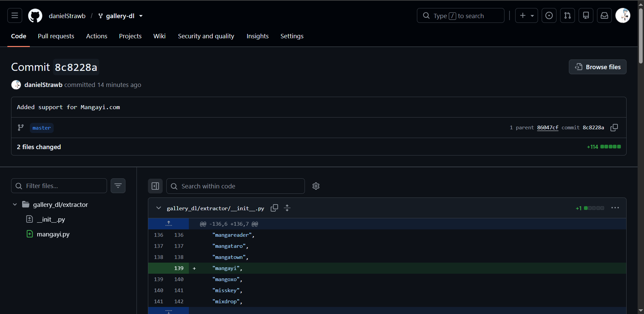The width and height of the screenshot is (644, 314).
Task: Open the diff view settings gear
Action: 316,186
